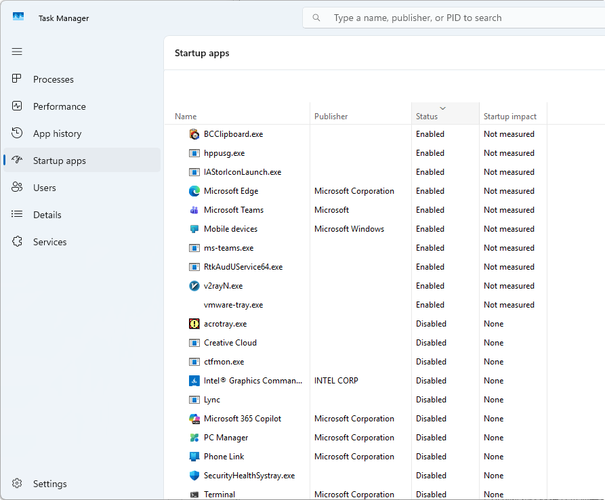The image size is (605, 500).
Task: Go to the Users page
Action: [x=82, y=188]
